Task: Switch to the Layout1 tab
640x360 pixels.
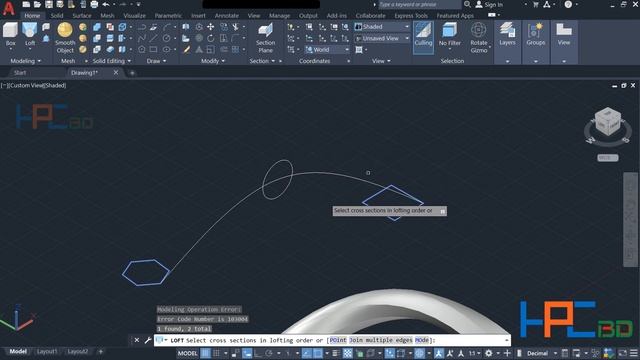Action: (x=47, y=351)
